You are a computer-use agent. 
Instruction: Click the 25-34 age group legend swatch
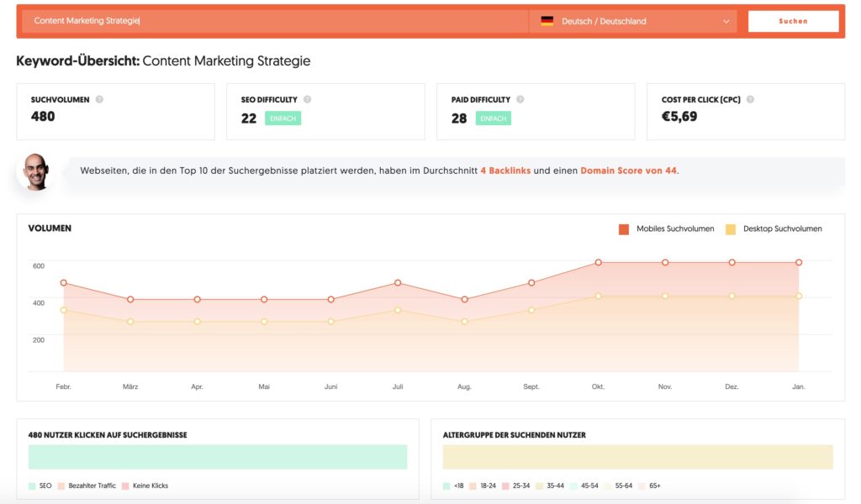(x=505, y=486)
